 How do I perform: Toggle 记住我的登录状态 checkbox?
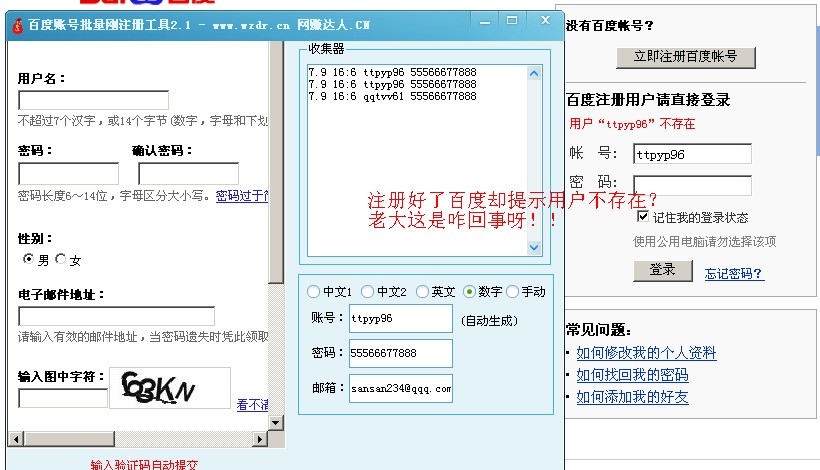tap(643, 216)
